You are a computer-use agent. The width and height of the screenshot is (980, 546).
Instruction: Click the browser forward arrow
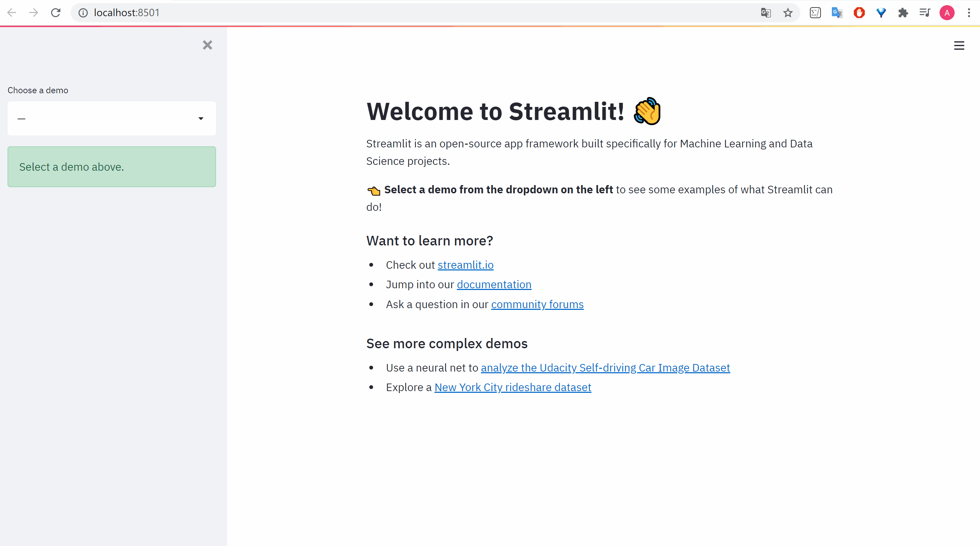pos(34,13)
